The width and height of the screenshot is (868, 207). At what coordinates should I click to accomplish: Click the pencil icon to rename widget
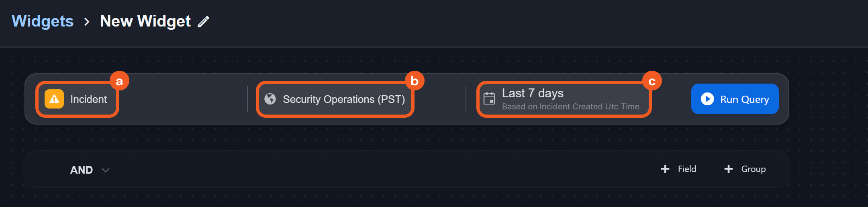pos(204,21)
